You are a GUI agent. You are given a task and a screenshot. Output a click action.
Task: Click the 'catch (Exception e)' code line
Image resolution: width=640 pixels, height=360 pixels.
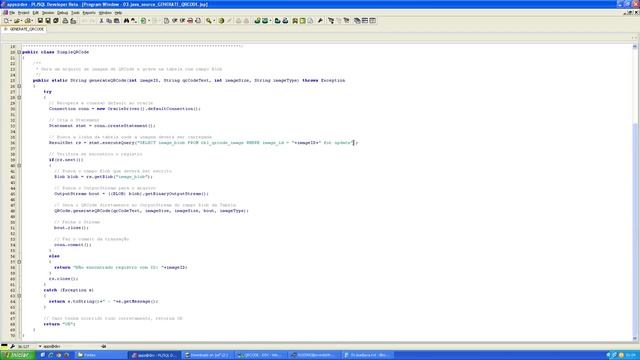point(69,290)
